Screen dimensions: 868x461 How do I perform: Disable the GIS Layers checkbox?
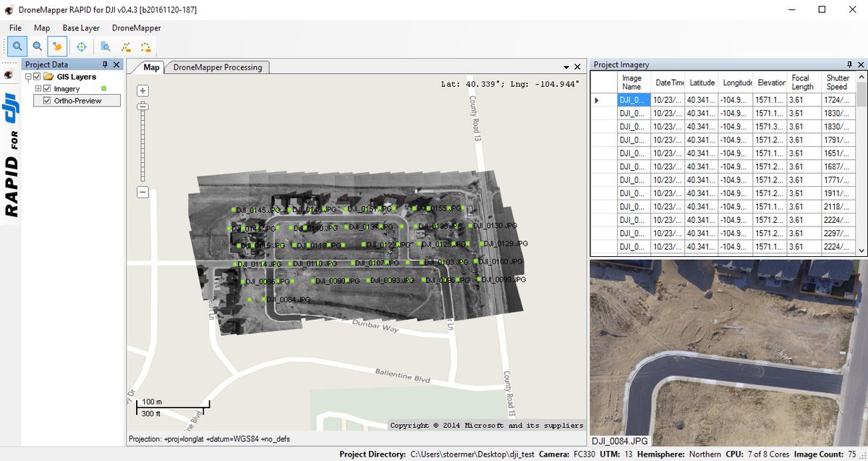pyautogui.click(x=37, y=76)
